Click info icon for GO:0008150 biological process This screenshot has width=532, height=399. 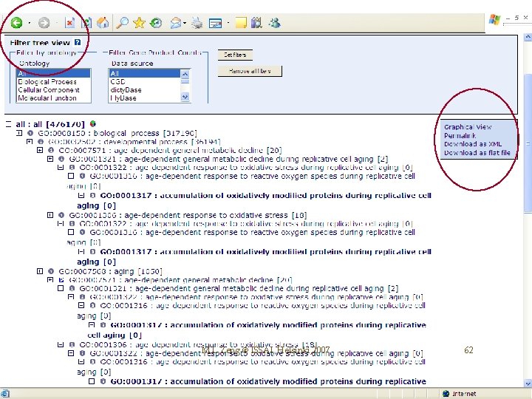click(30, 133)
